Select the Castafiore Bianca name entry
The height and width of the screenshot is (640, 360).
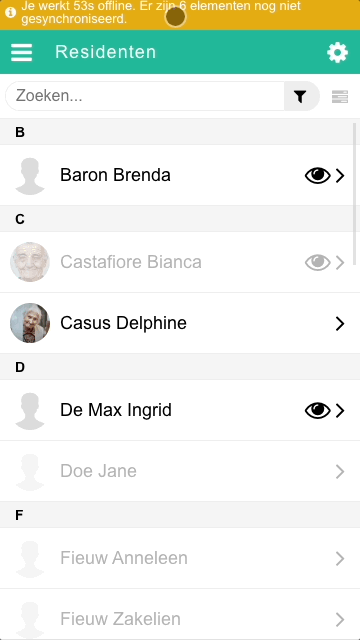coord(131,262)
